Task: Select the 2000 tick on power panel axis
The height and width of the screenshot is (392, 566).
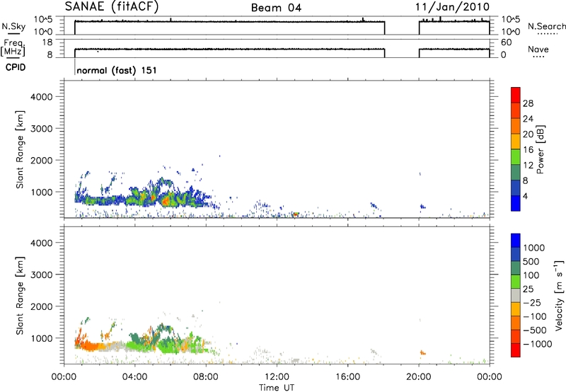Action: 42,160
